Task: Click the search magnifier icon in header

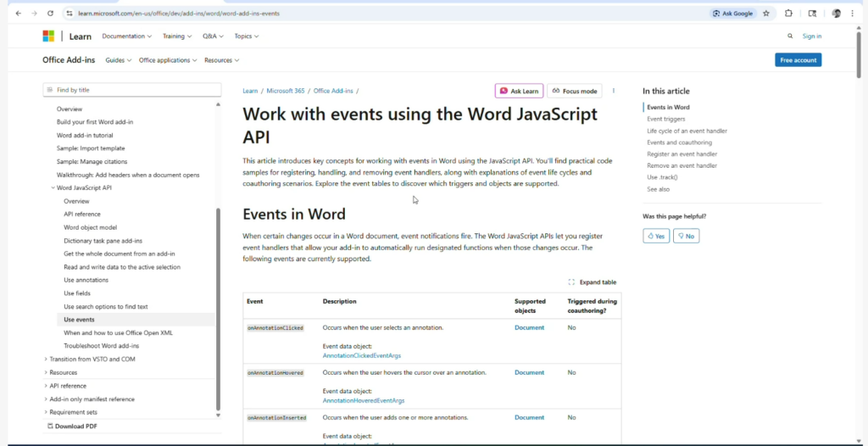Action: tap(790, 36)
